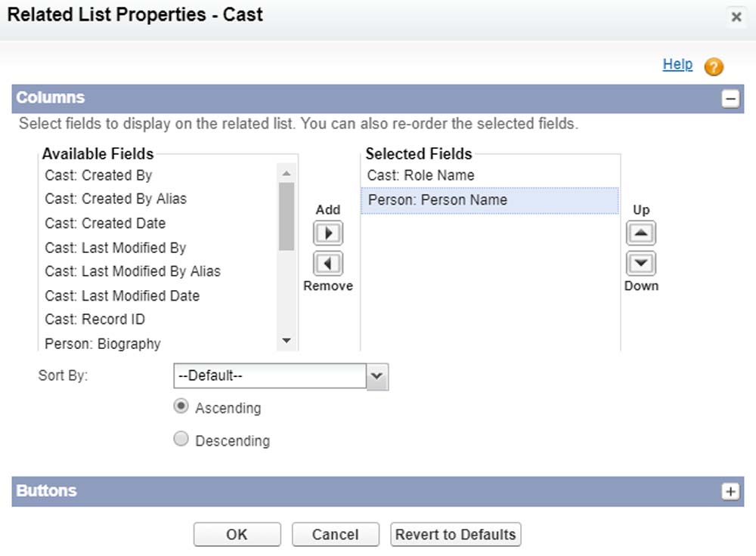Expand the Buttons section
The image size is (756, 556).
[730, 491]
